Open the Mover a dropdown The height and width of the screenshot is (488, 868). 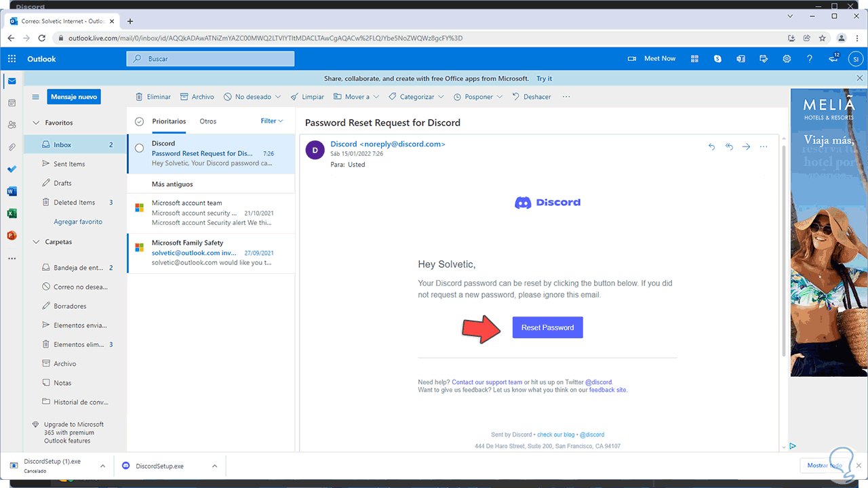tap(356, 97)
